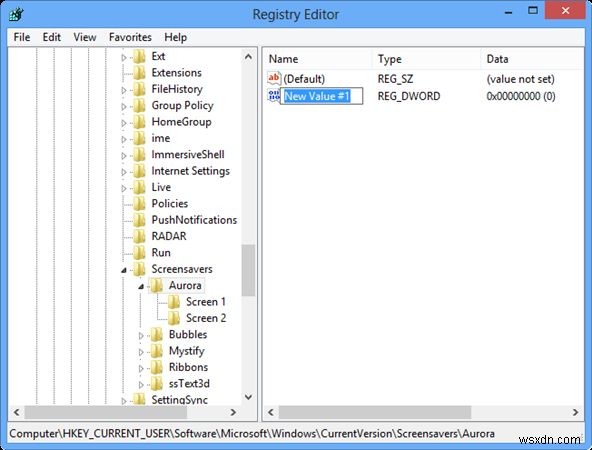This screenshot has height=450, width=592.
Task: Expand the ImmersiveShell key
Action: coord(124,156)
